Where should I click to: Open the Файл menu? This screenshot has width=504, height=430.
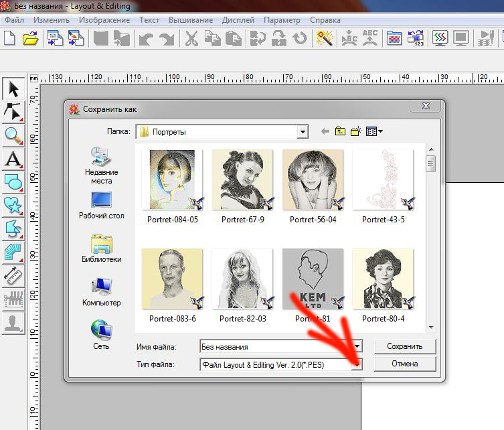[14, 20]
